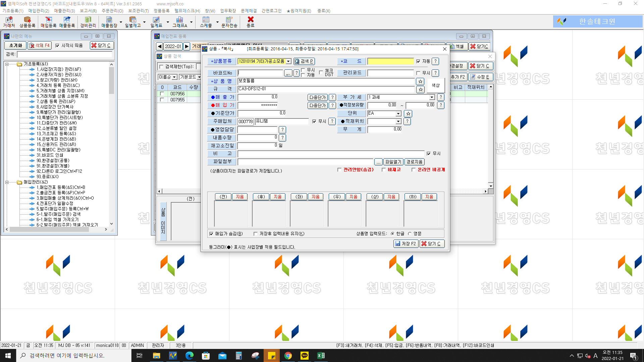The image size is (644, 362).
Task: Open the 일별재고 toolbar dropdown arrow
Action: click(144, 22)
